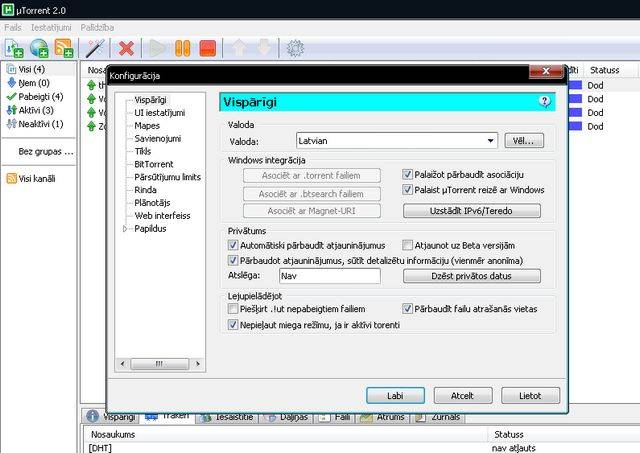Viewport: 640px width, 453px height.
Task: Toggle Pārbaudīt failu atrašanās vietas checkbox
Action: click(x=407, y=309)
